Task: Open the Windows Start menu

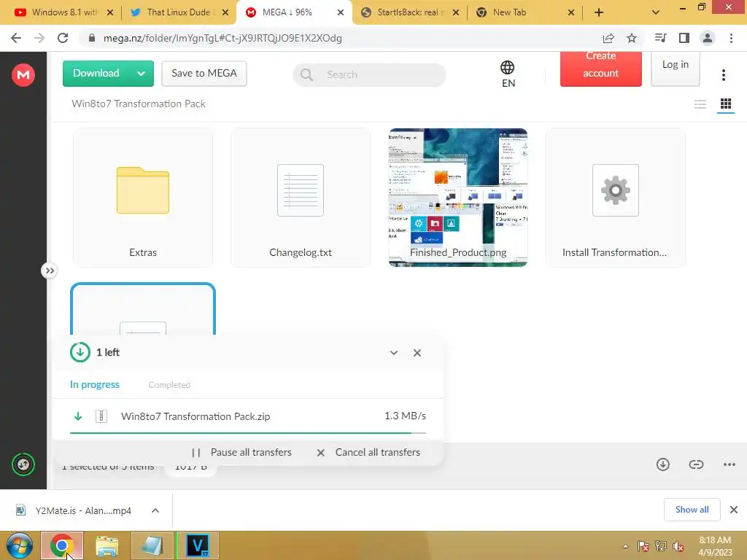Action: tap(20, 545)
